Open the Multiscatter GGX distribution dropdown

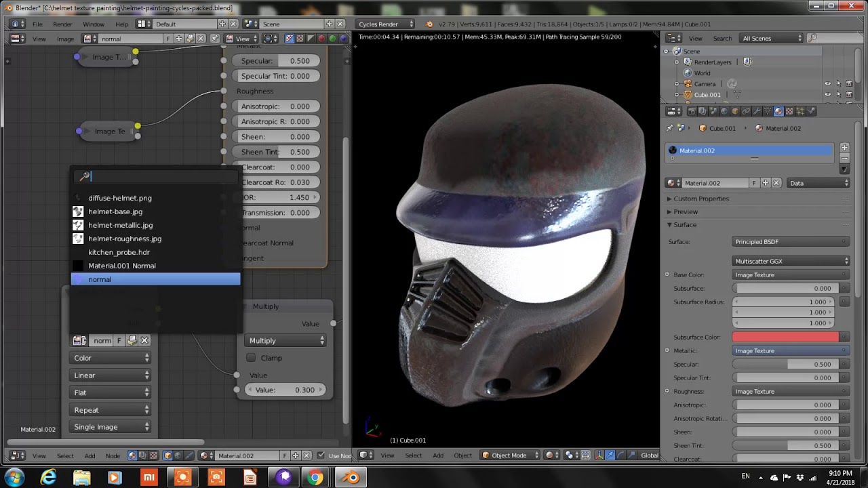(x=791, y=261)
